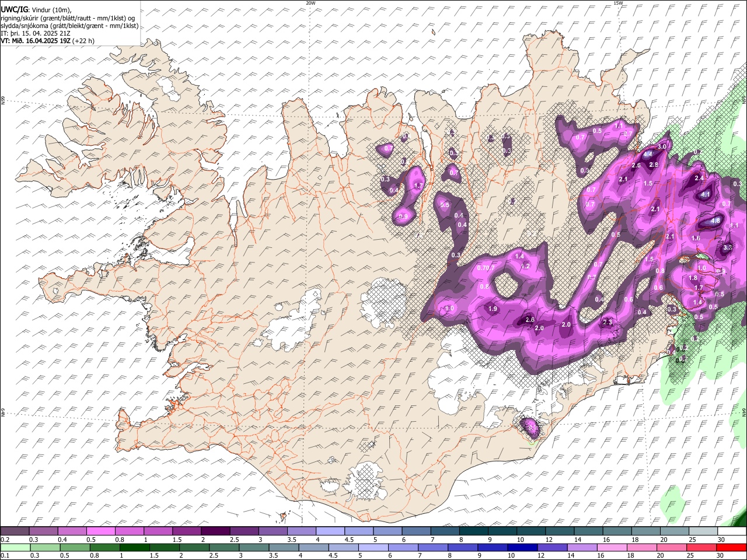Pick the rain legend swatch between 3 and 3.5
The image size is (747, 560).
(x=254, y=547)
